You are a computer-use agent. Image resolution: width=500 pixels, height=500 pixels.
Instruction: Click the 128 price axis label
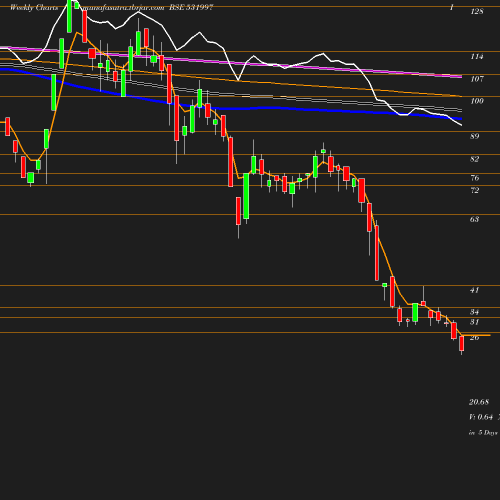pos(477,12)
